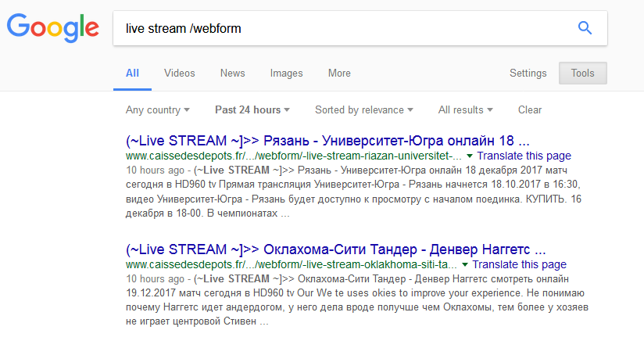The width and height of the screenshot is (644, 348).
Task: Click the green oklakhoma-siti webform URL
Action: [292, 264]
